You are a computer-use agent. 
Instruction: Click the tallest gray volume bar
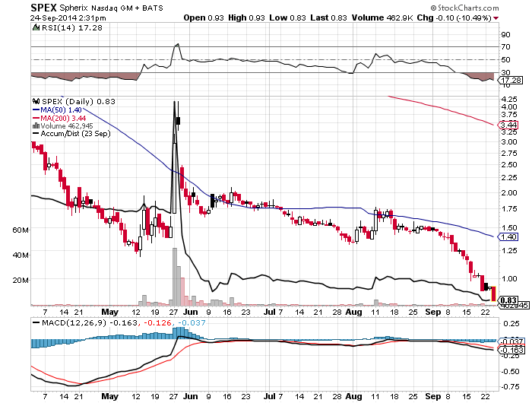[175, 276]
